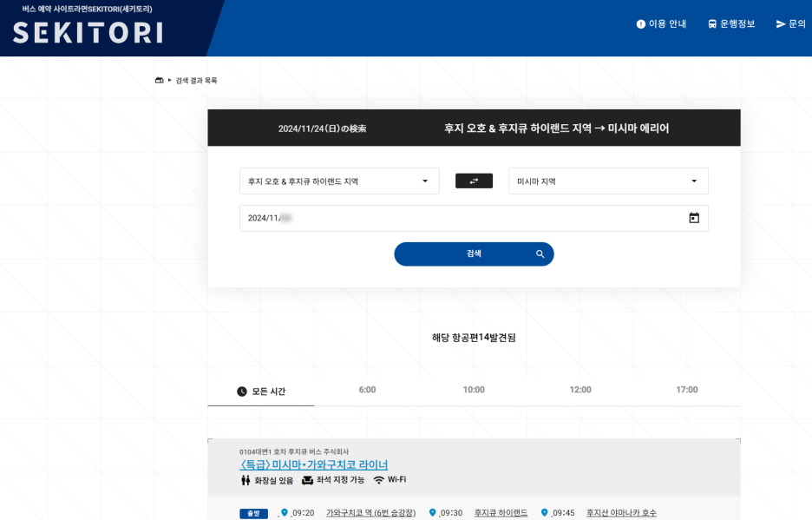Open 〈특급〉미시마·가와구치코 라이너 link
812x520 pixels.
coord(314,464)
